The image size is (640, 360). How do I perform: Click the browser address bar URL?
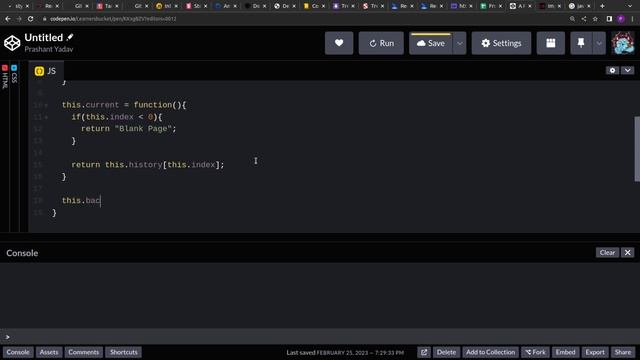coord(113,19)
